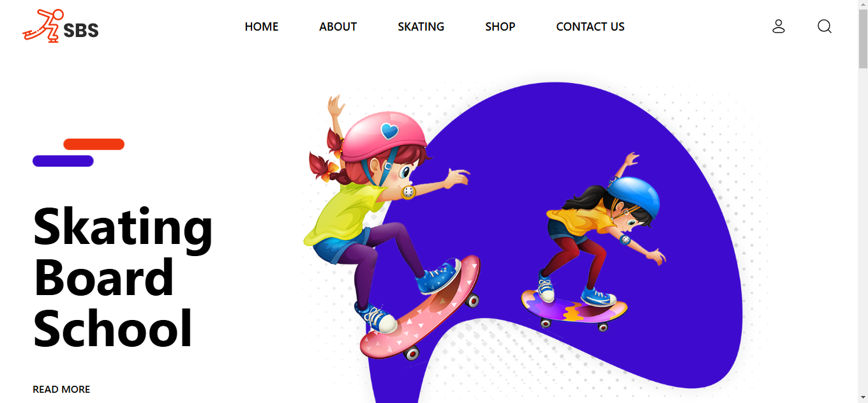868x403 pixels.
Task: Open the search magnifier icon
Action: (x=825, y=26)
